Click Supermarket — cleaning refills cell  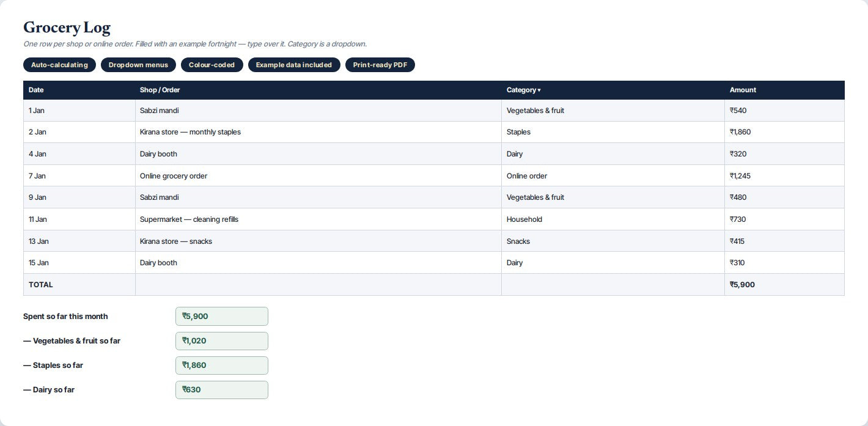click(318, 219)
